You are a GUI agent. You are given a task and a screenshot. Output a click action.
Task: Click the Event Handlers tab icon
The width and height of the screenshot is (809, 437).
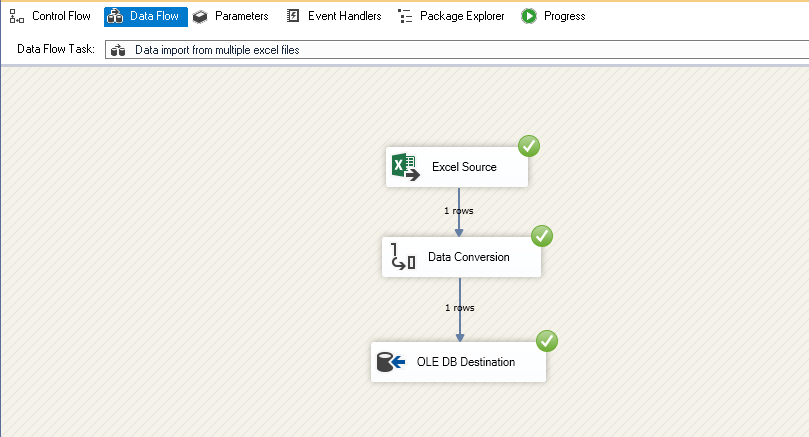click(293, 16)
